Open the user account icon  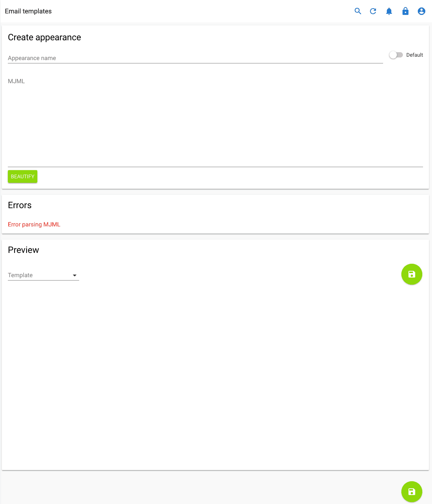pyautogui.click(x=421, y=11)
